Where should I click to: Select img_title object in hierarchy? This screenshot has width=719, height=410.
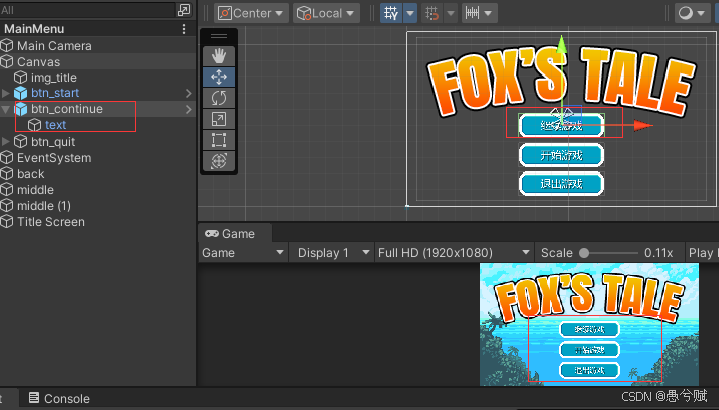click(54, 78)
